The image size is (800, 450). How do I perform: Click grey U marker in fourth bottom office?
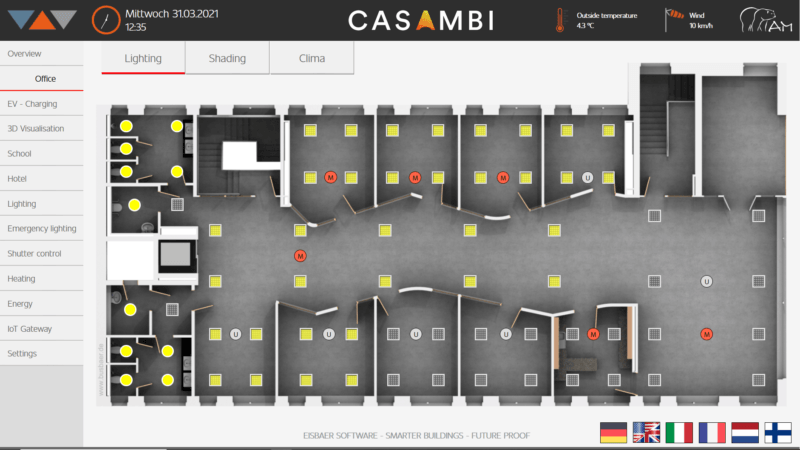pyautogui.click(x=506, y=334)
